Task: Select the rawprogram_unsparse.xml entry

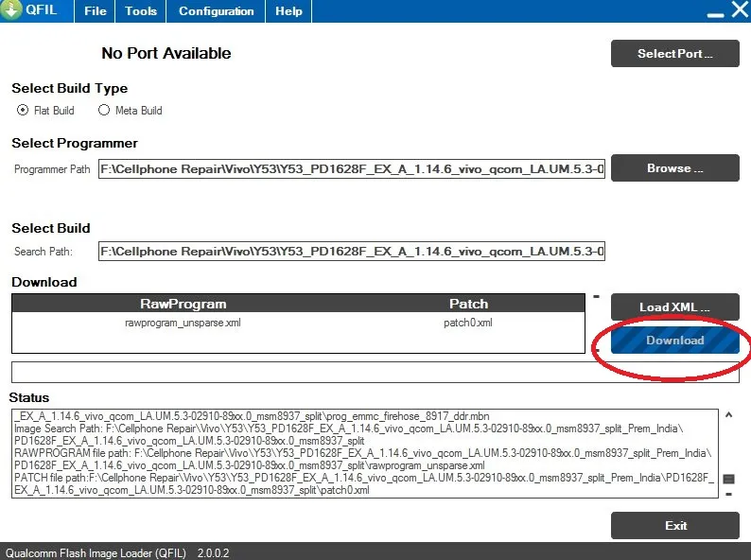Action: click(x=183, y=323)
